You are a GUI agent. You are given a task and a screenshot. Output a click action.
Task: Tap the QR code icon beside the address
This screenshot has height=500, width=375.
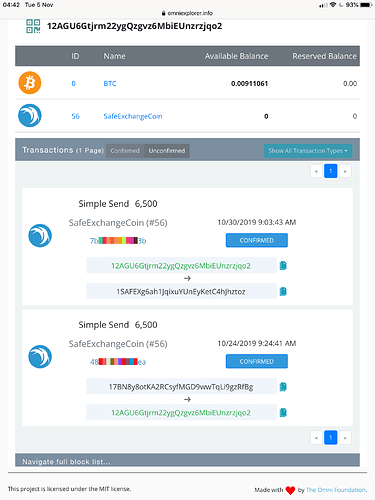click(33, 26)
